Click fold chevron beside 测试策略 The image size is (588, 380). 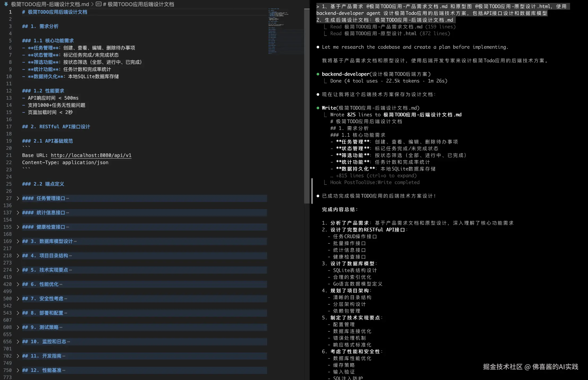pyautogui.click(x=18, y=327)
